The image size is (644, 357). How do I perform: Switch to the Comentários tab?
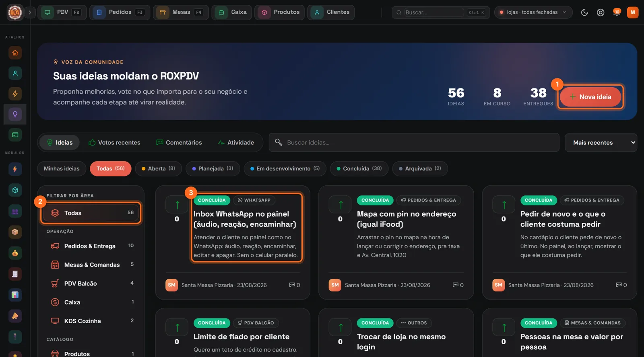(179, 143)
